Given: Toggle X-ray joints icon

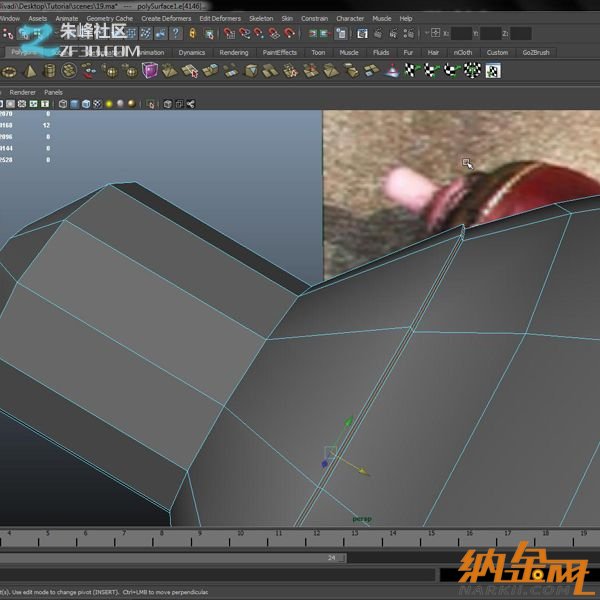Looking at the screenshot, I should point(191,104).
